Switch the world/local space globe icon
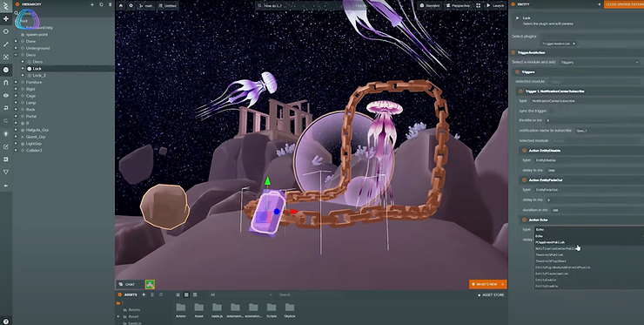The width and height of the screenshot is (644, 325). coord(6,70)
